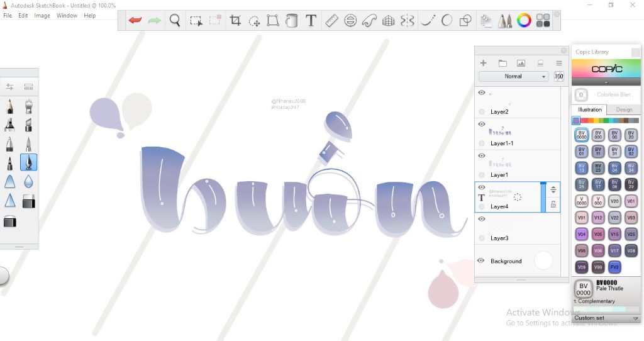
Task: Click Layer1-1's radio marker circle
Action: pyautogui.click(x=482, y=143)
